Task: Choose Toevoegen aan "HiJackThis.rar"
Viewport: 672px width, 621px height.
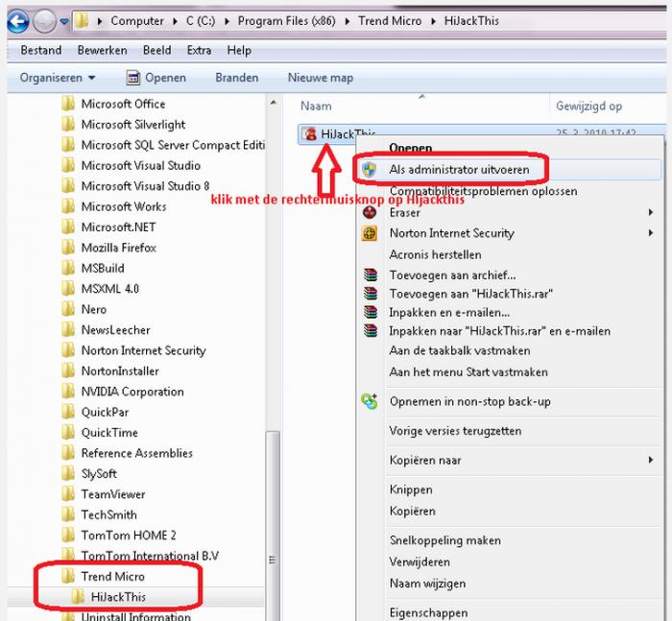Action: pyautogui.click(x=471, y=294)
